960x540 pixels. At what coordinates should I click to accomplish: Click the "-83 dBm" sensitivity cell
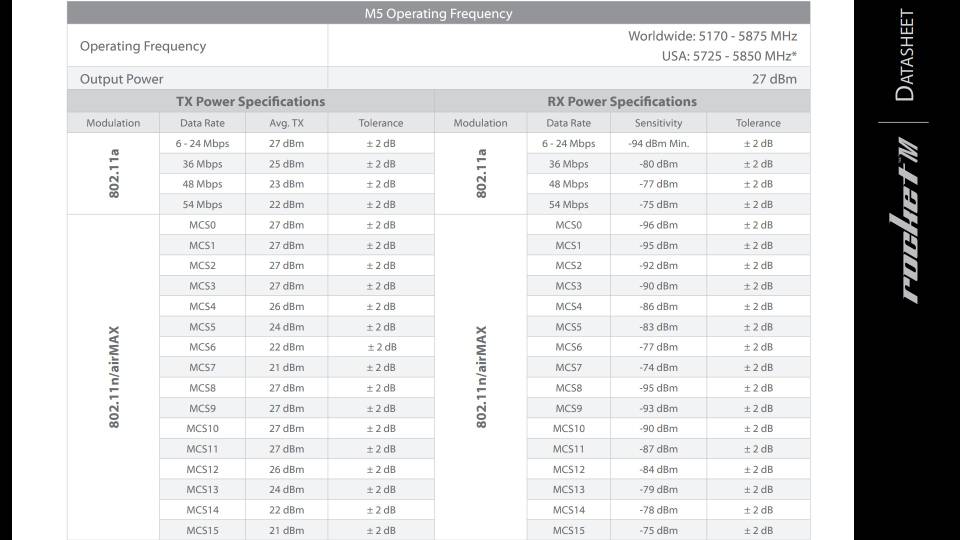coord(658,327)
